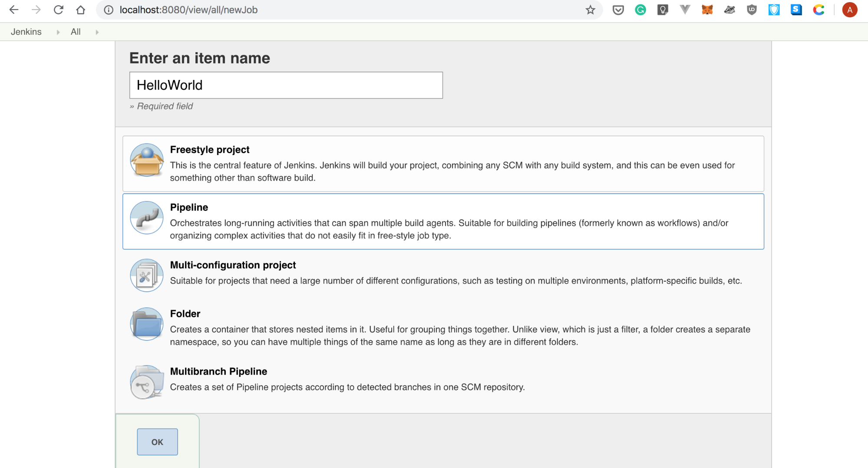
Task: Click the browser forward arrow
Action: [36, 10]
